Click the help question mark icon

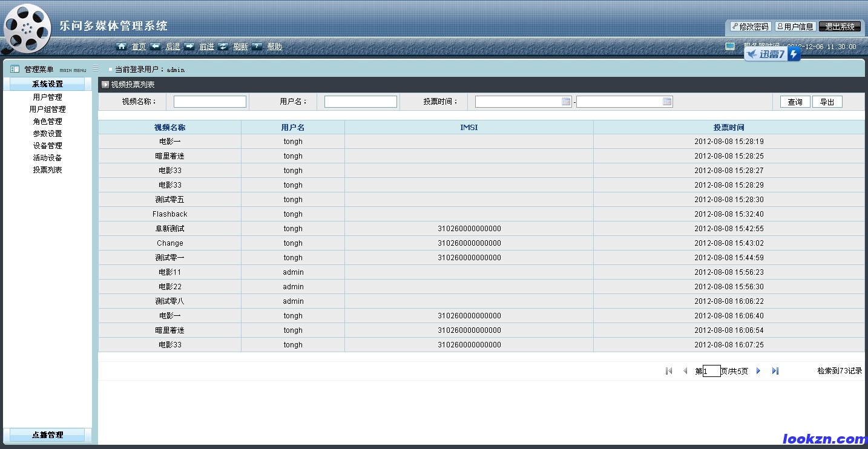click(x=257, y=47)
